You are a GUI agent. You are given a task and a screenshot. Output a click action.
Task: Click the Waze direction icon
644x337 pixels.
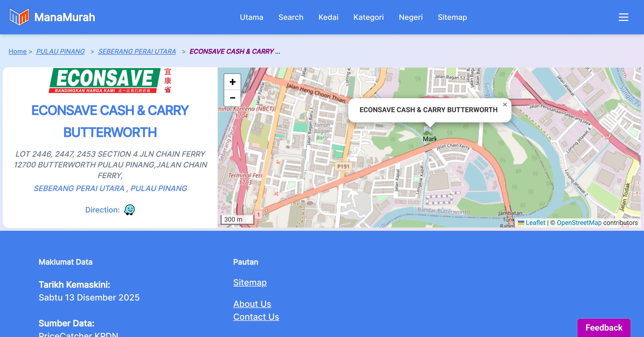(129, 210)
